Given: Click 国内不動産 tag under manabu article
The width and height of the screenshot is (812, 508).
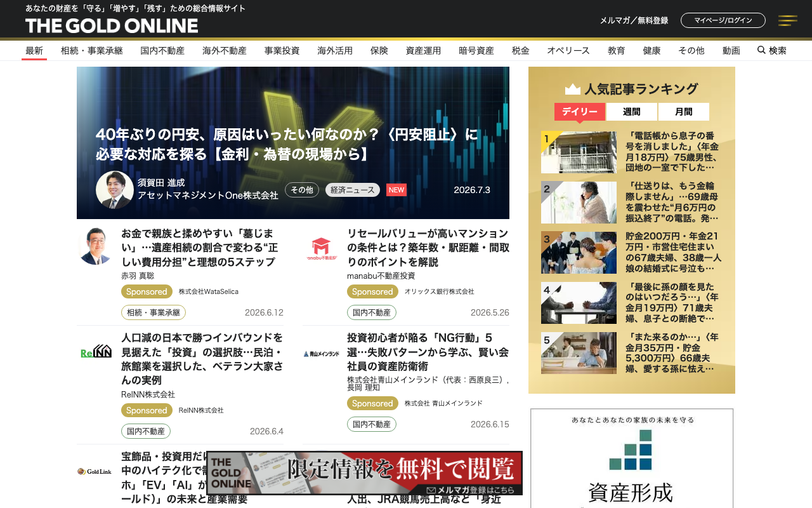Looking at the screenshot, I should pyautogui.click(x=372, y=312).
